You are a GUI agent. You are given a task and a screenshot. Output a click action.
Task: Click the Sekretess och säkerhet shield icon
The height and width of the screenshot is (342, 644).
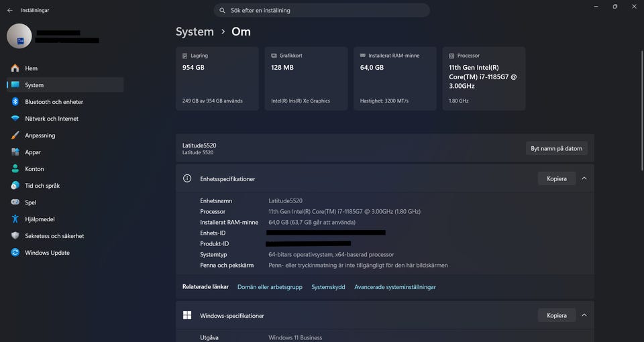pos(15,236)
